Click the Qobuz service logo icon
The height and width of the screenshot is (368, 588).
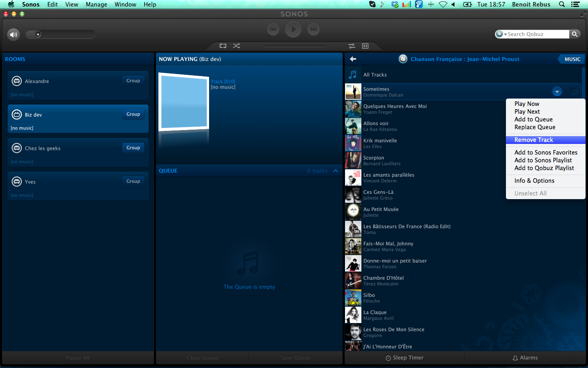(403, 59)
